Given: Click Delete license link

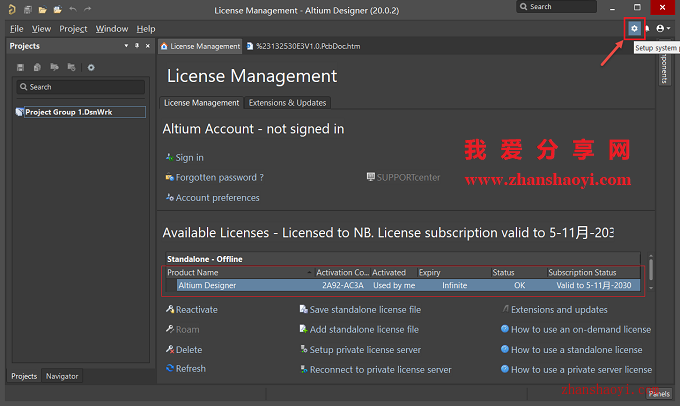Looking at the screenshot, I should coord(184,350).
